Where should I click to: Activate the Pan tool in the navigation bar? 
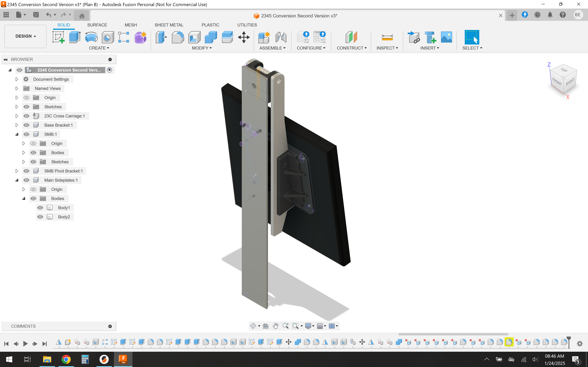[x=275, y=326]
